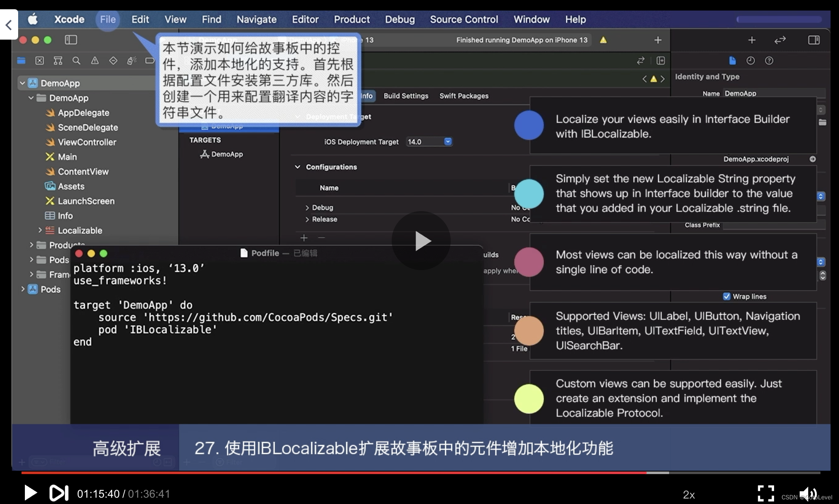The image size is (839, 504).
Task: Toggle the navigator sidebar icon
Action: coord(71,40)
